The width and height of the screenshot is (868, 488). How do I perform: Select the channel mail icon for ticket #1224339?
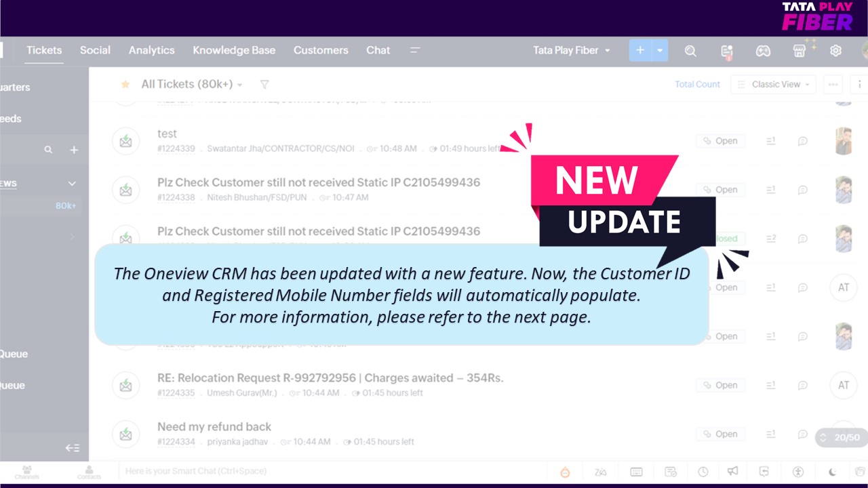(x=125, y=141)
